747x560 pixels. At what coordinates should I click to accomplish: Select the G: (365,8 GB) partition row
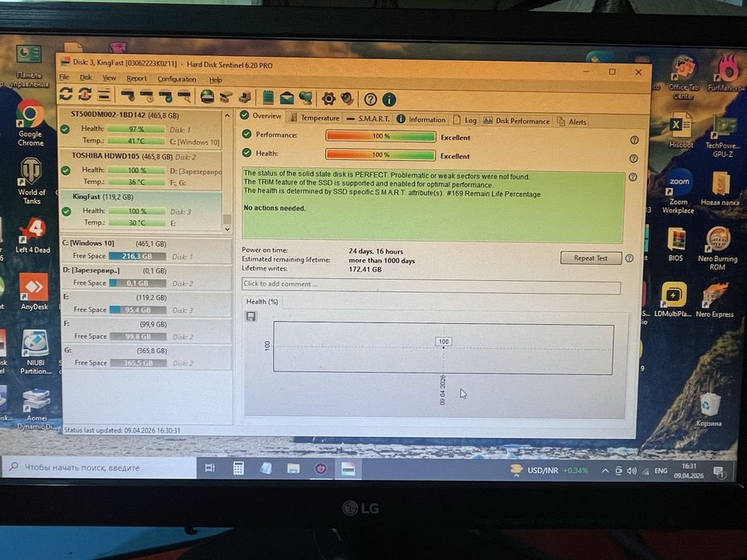pyautogui.click(x=147, y=357)
